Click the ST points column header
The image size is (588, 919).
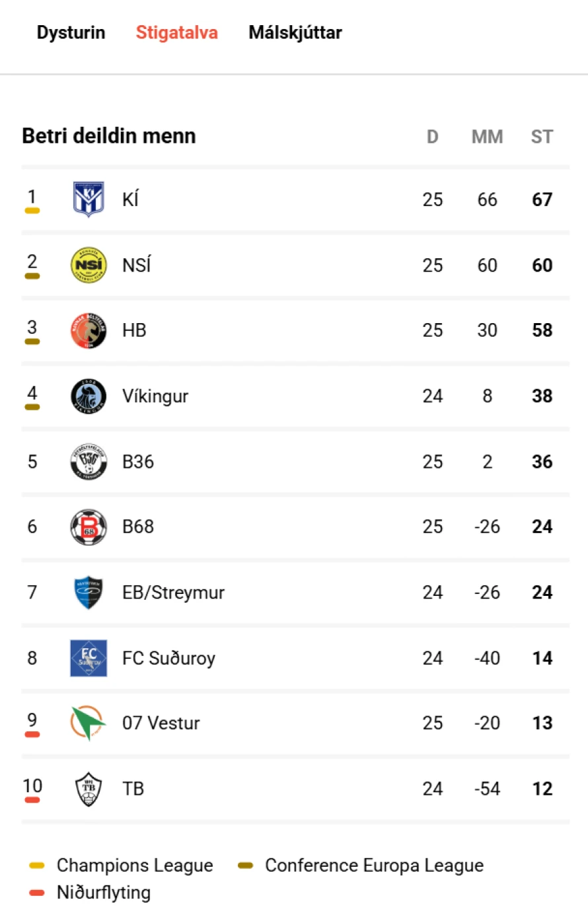tap(542, 137)
